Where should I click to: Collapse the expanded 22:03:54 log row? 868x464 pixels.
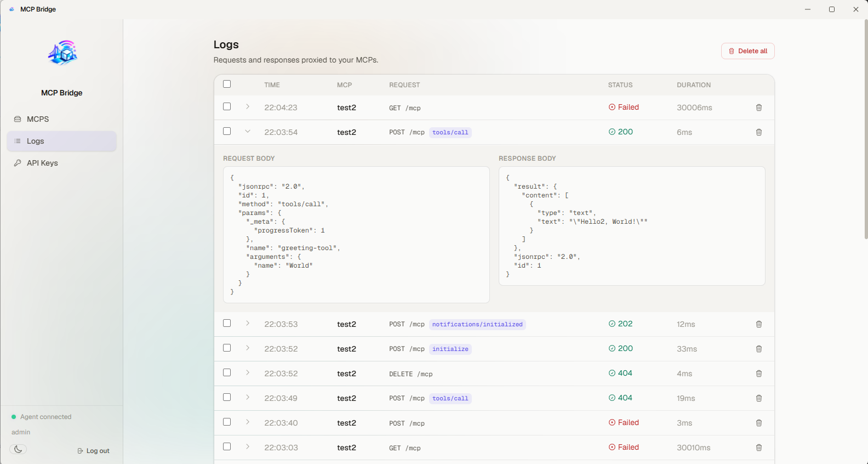click(x=248, y=131)
